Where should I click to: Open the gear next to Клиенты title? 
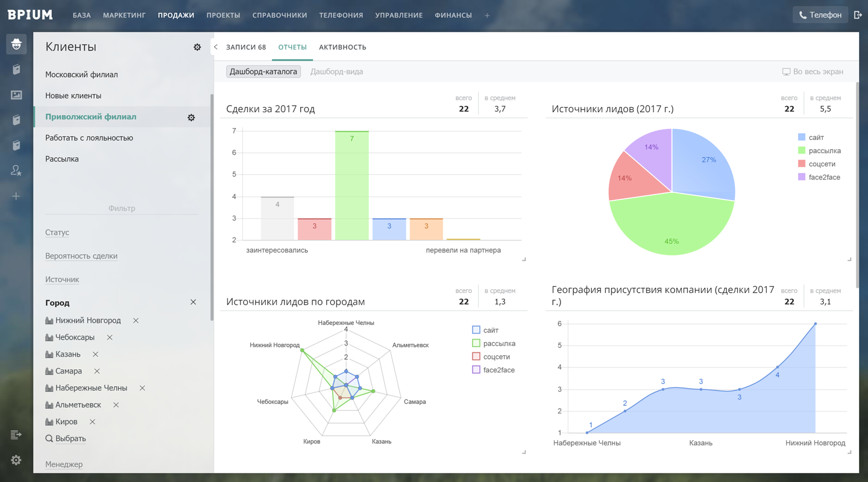point(197,47)
